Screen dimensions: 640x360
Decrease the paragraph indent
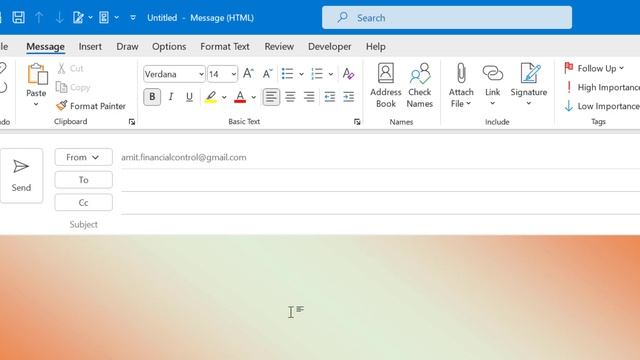click(x=329, y=97)
